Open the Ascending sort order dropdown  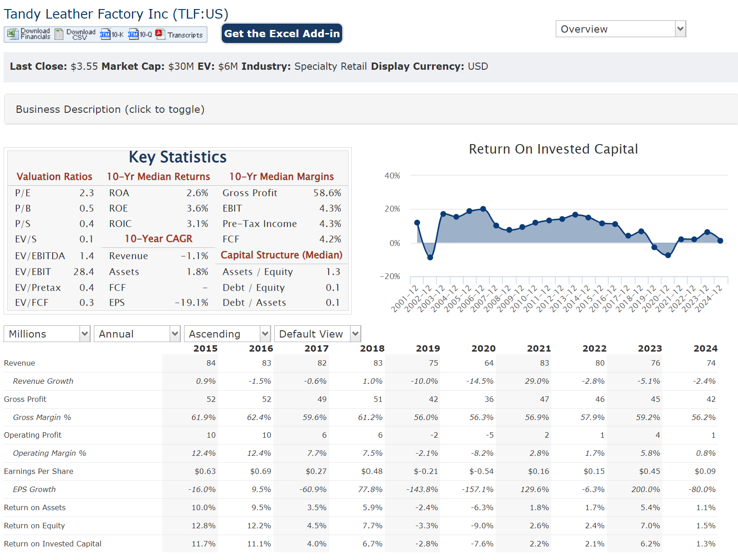[x=227, y=334]
